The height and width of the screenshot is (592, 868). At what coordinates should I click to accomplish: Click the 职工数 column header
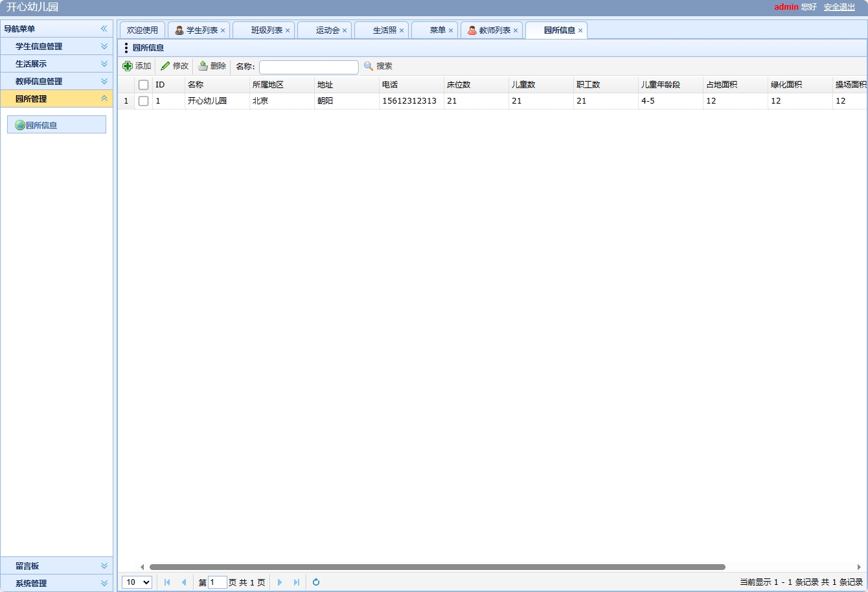[x=606, y=85]
